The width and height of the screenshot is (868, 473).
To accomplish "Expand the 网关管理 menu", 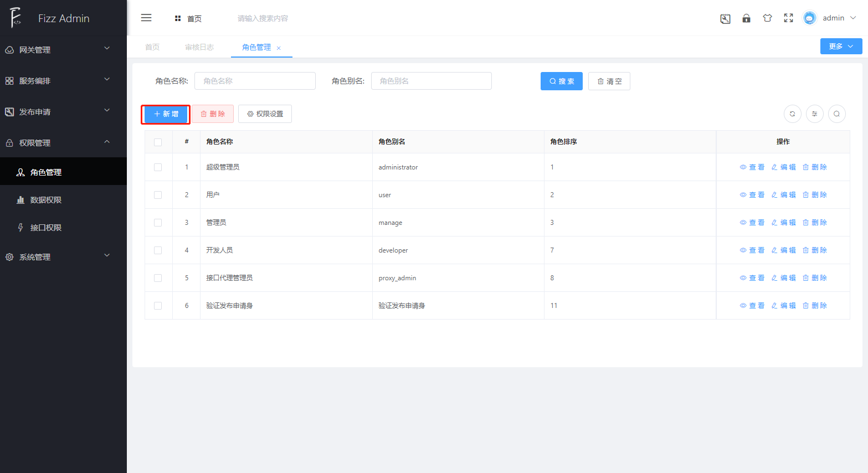I will click(63, 50).
